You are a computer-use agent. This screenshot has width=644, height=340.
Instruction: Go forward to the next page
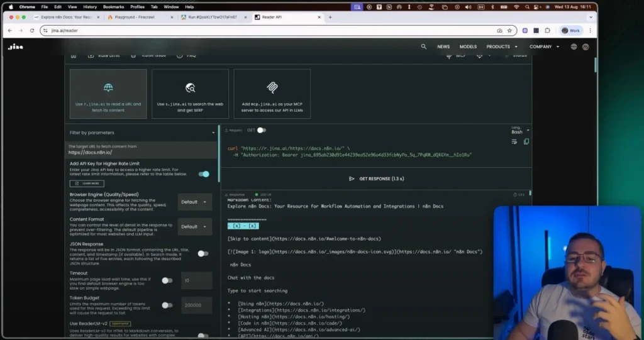[21, 30]
